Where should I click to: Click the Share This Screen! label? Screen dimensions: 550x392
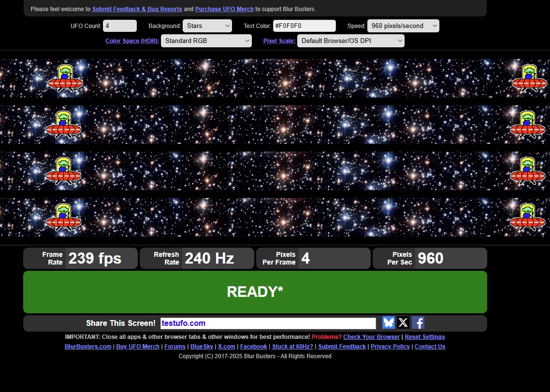point(121,323)
